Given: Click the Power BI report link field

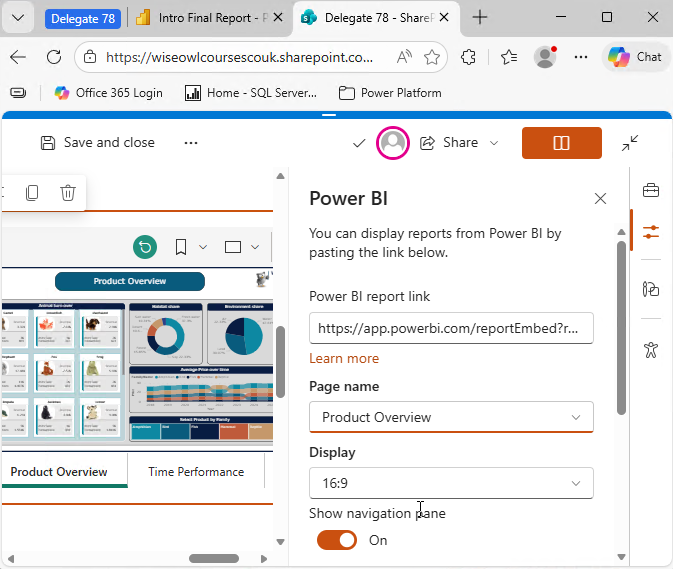Looking at the screenshot, I should [451, 327].
